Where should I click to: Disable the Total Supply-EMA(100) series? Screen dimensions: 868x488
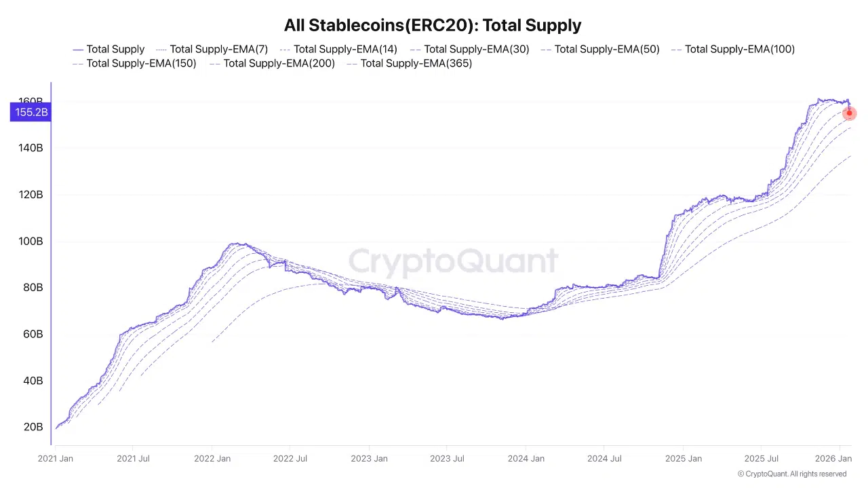732,49
